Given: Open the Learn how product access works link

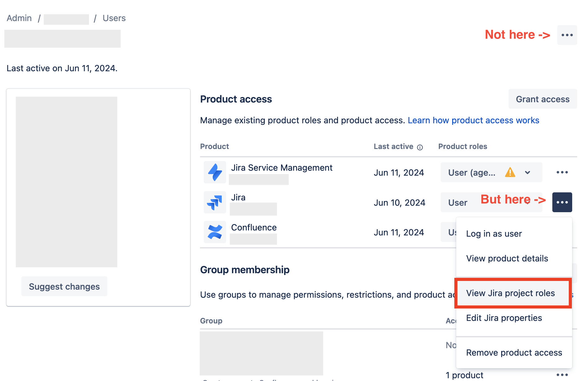Looking at the screenshot, I should click(x=474, y=120).
